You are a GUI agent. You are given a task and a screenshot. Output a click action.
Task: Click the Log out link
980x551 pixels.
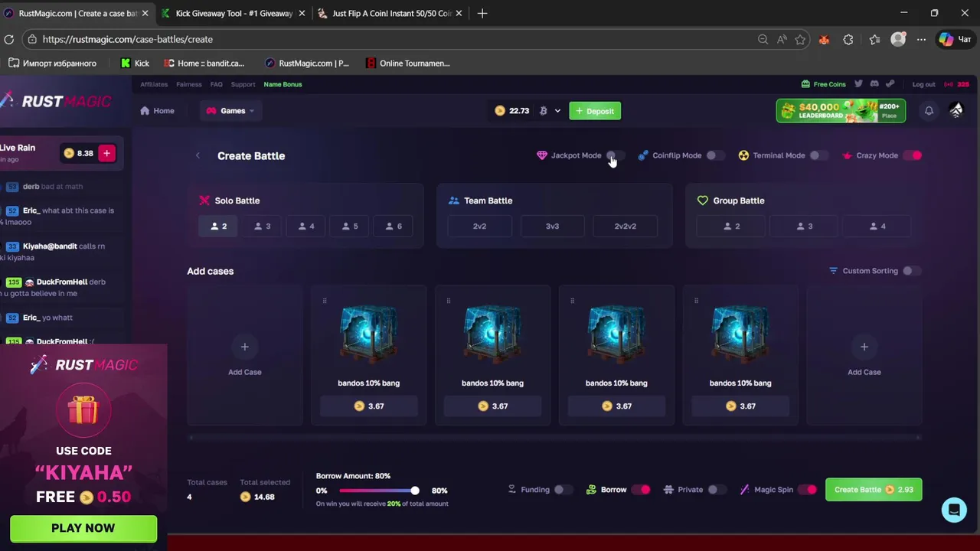(x=924, y=84)
